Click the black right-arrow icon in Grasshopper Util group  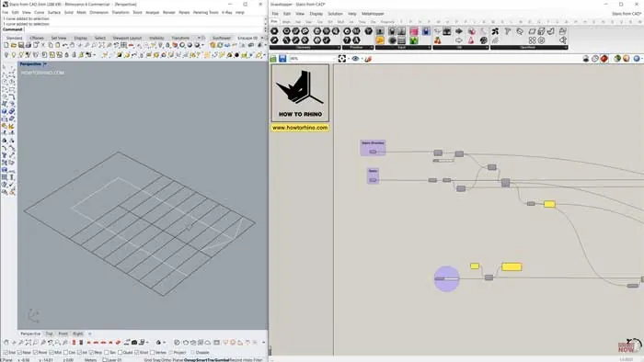(459, 31)
